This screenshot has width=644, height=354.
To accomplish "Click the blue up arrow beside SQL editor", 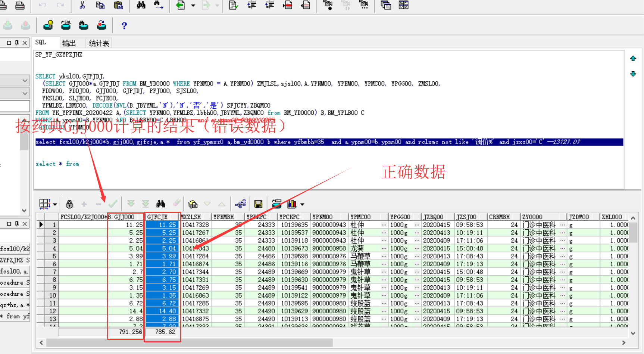I will [x=633, y=58].
